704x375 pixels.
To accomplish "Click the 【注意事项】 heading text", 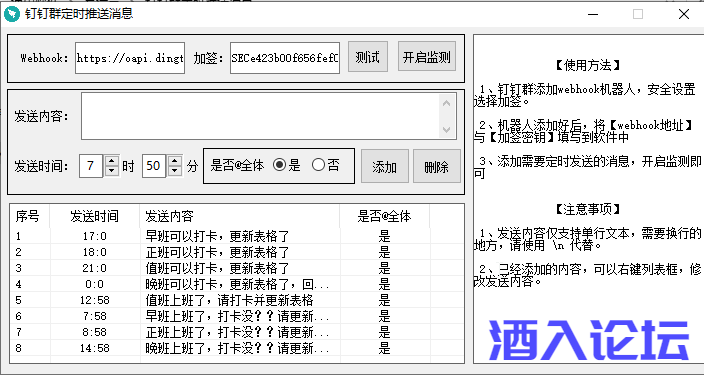I will (x=588, y=209).
